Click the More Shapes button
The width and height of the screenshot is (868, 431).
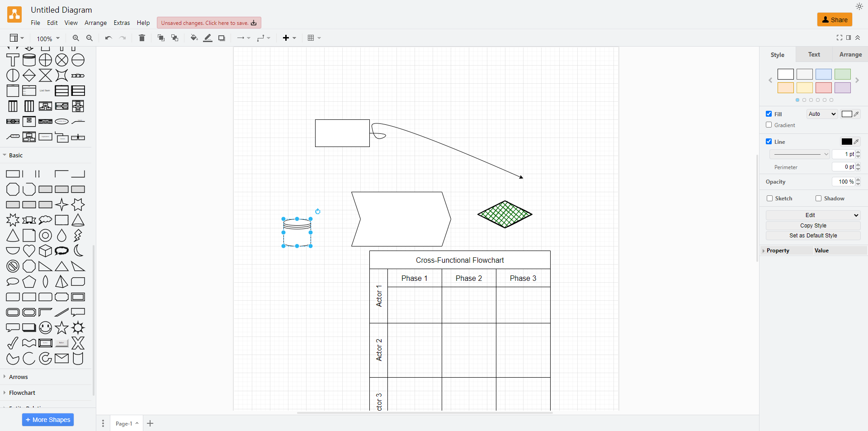pos(48,420)
